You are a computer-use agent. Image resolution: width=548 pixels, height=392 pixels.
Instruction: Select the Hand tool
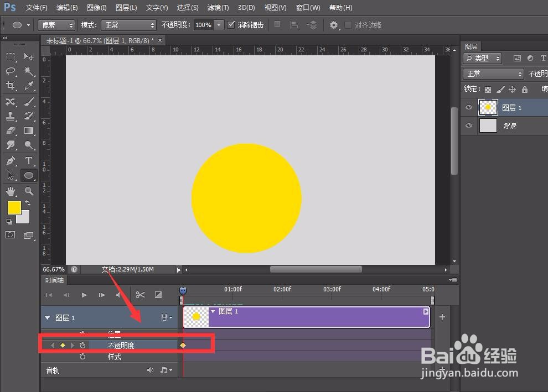click(11, 191)
